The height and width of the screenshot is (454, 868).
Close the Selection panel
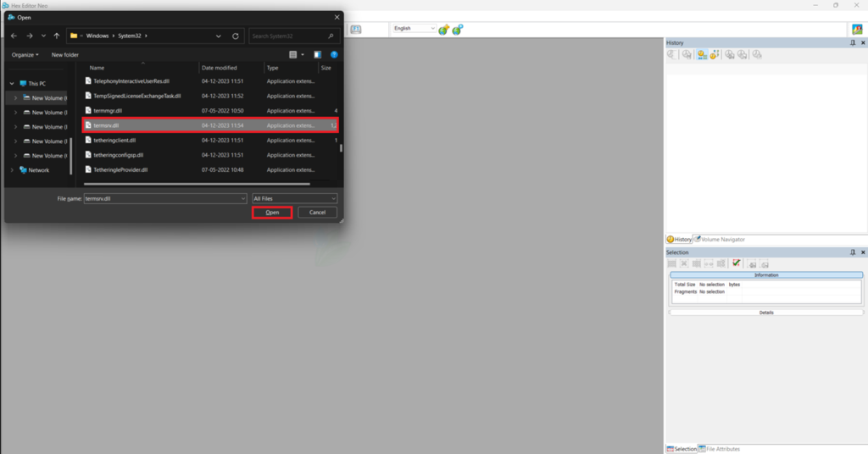point(862,252)
